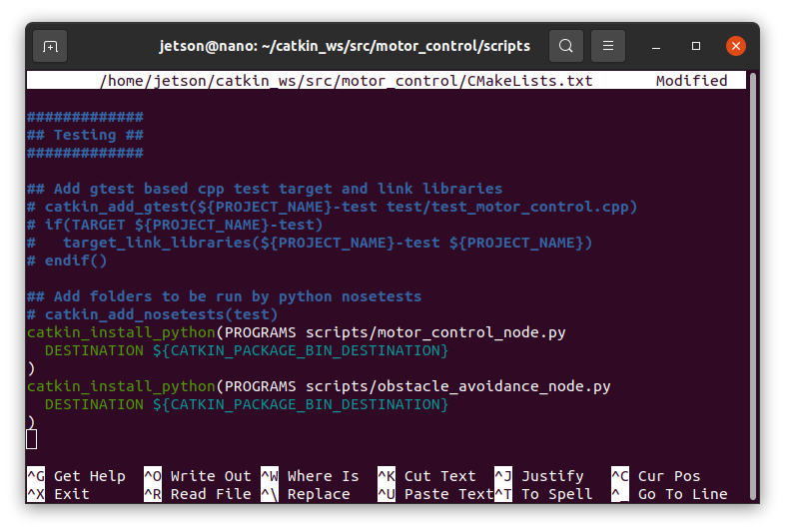
Task: Maximize the terminal window
Action: coord(696,46)
